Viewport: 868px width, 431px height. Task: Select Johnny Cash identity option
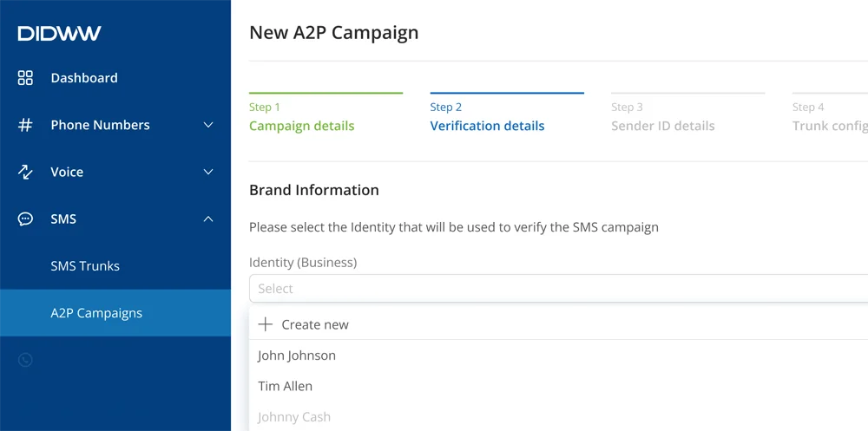point(294,417)
